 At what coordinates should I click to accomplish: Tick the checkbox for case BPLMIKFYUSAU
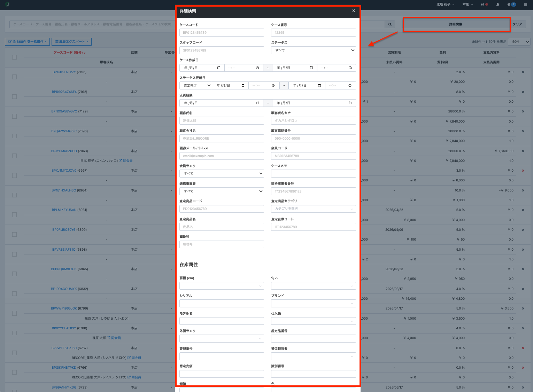[x=14, y=215]
